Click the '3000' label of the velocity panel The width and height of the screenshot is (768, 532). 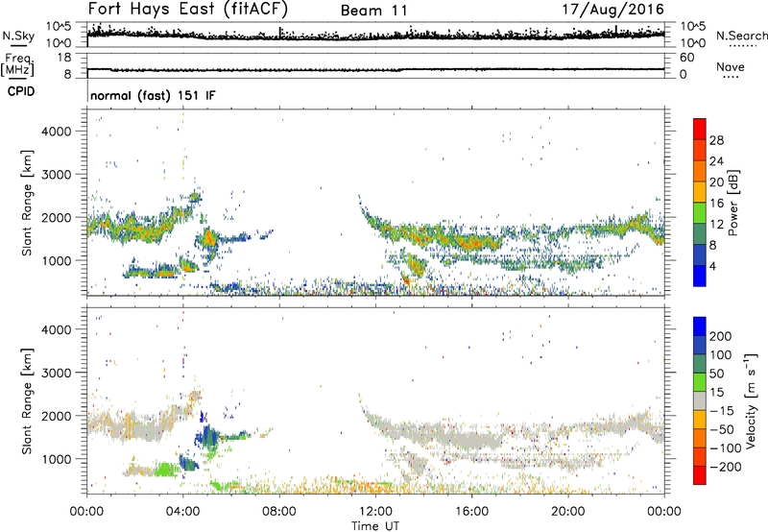click(56, 373)
